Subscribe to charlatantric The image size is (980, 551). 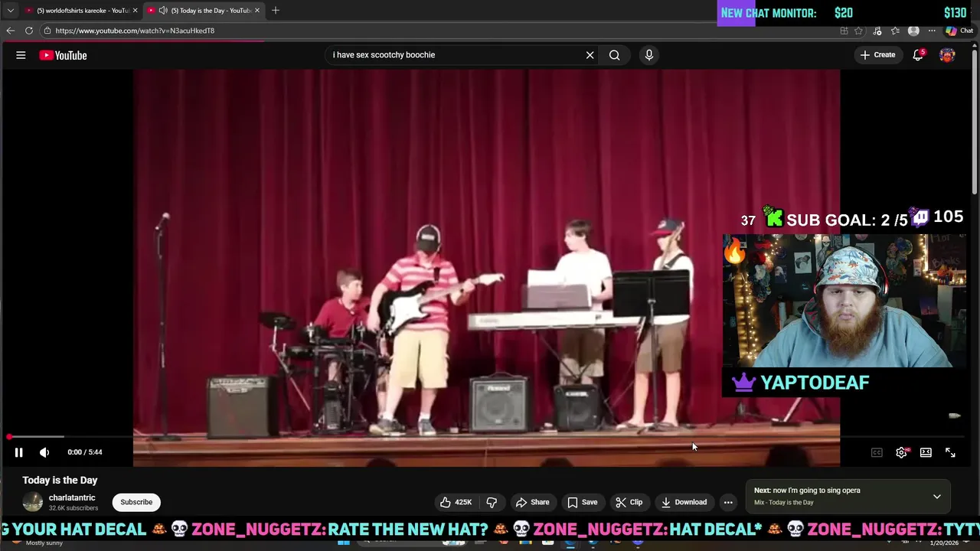(x=136, y=502)
